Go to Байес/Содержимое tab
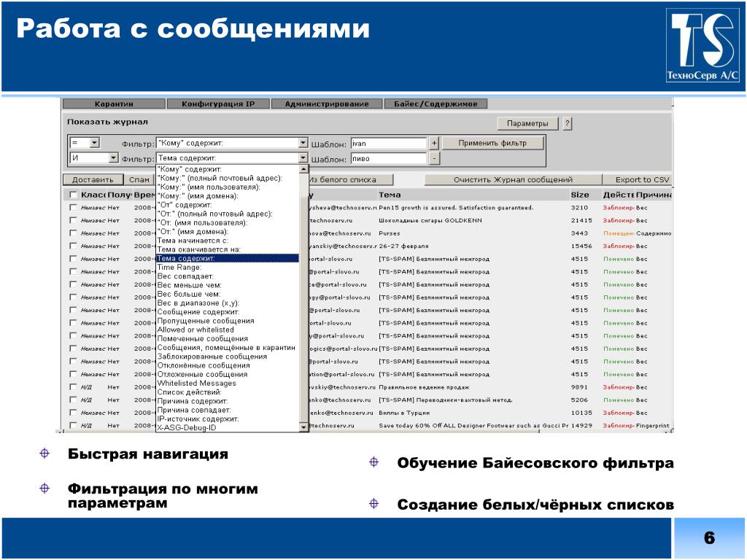The image size is (747, 560). pyautogui.click(x=436, y=104)
